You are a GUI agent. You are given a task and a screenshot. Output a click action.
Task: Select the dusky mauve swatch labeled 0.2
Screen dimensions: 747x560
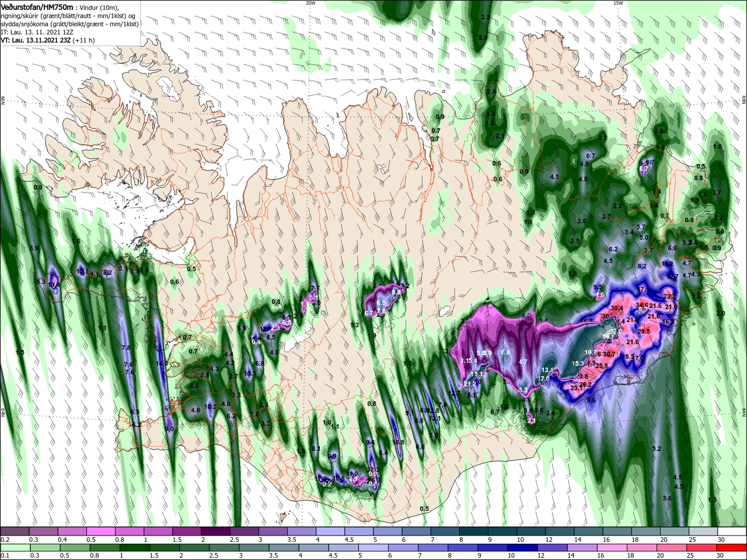coord(15,531)
